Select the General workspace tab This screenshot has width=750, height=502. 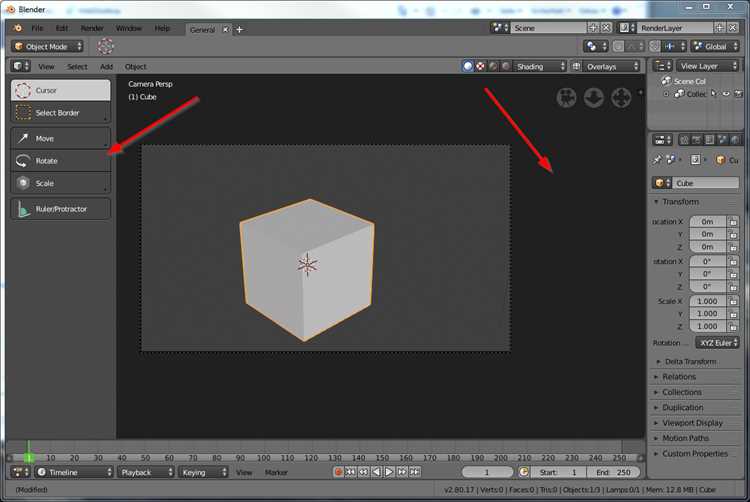[202, 30]
